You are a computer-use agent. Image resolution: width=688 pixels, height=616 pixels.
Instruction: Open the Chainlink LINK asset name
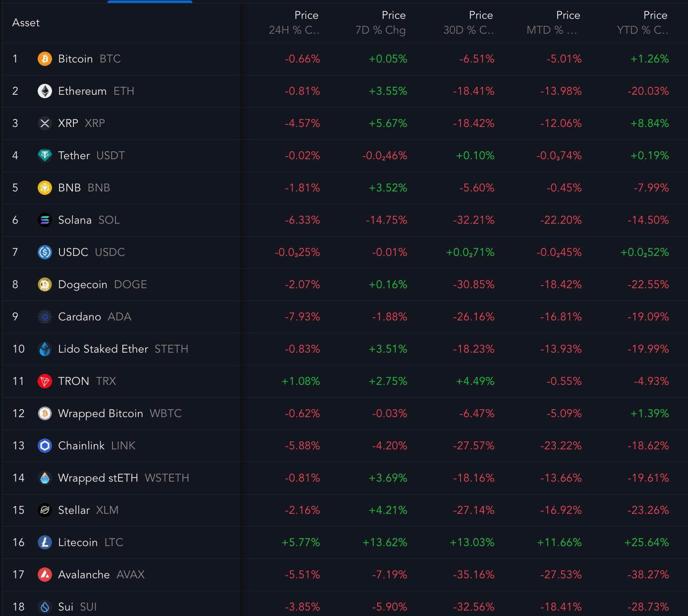tap(97, 446)
